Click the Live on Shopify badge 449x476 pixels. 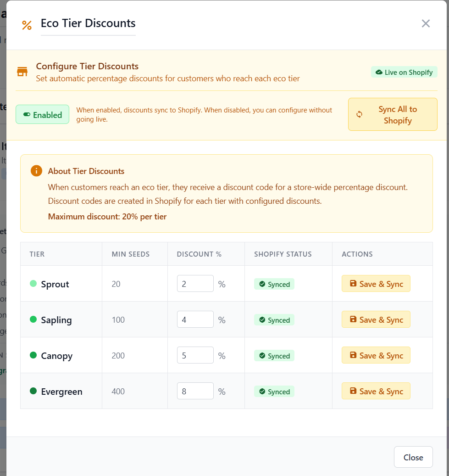(404, 72)
